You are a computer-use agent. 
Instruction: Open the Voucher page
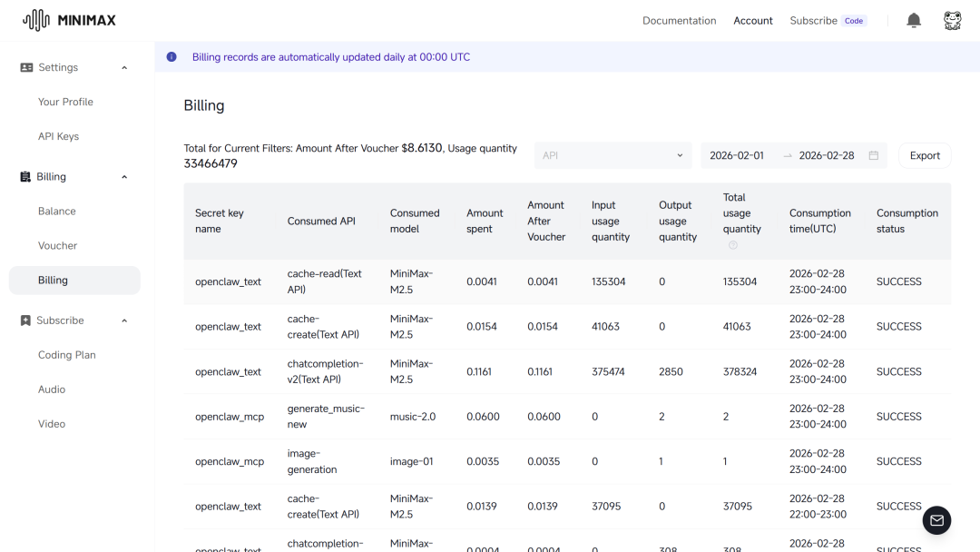pyautogui.click(x=57, y=245)
